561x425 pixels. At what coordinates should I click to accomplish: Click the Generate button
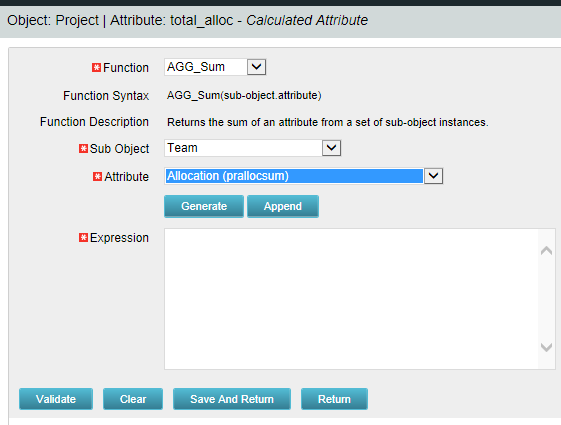tap(204, 206)
